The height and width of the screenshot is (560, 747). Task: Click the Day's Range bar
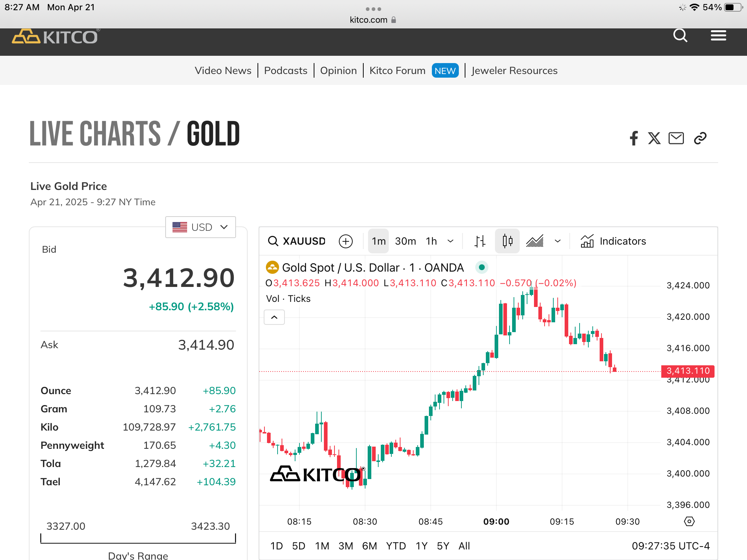[138, 538]
